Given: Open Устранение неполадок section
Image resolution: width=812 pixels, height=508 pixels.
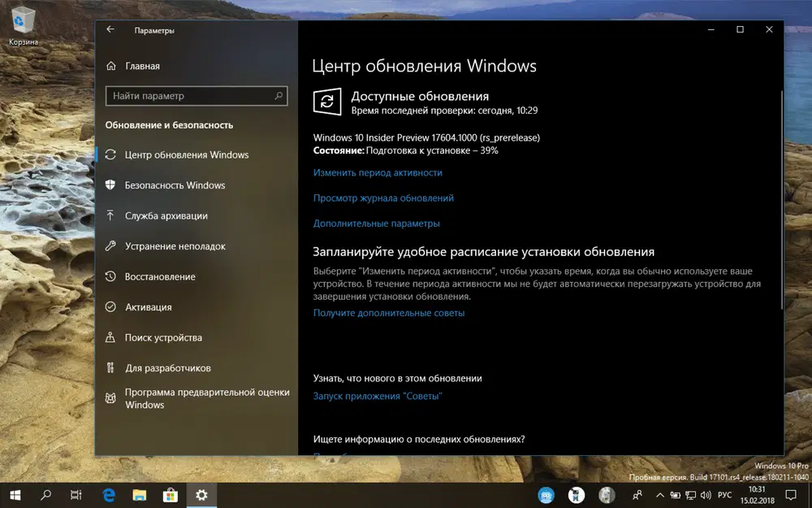Looking at the screenshot, I should point(197,246).
